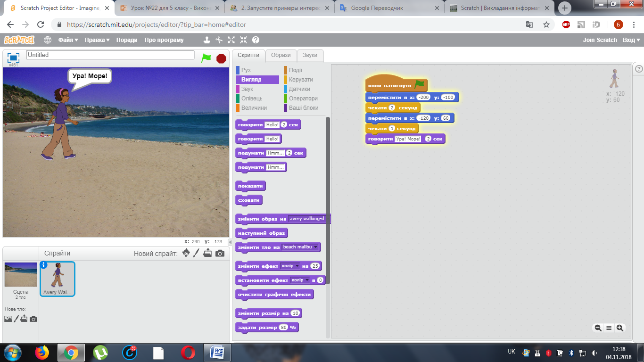The image size is (644, 362).
Task: Select the Duplicate stamp tool
Action: click(x=206, y=40)
